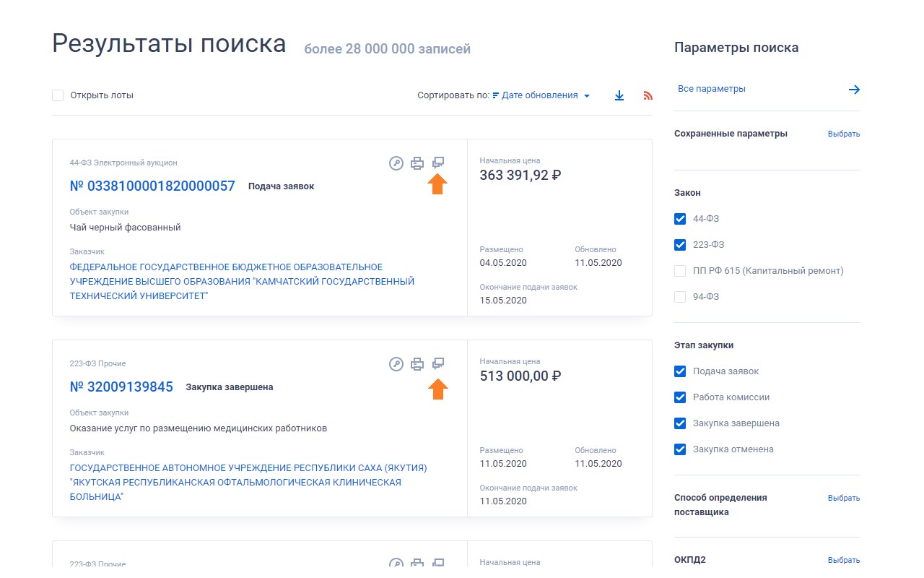This screenshot has height=578, width=924.
Task: Open purchase № 32009139845
Action: pos(121,387)
